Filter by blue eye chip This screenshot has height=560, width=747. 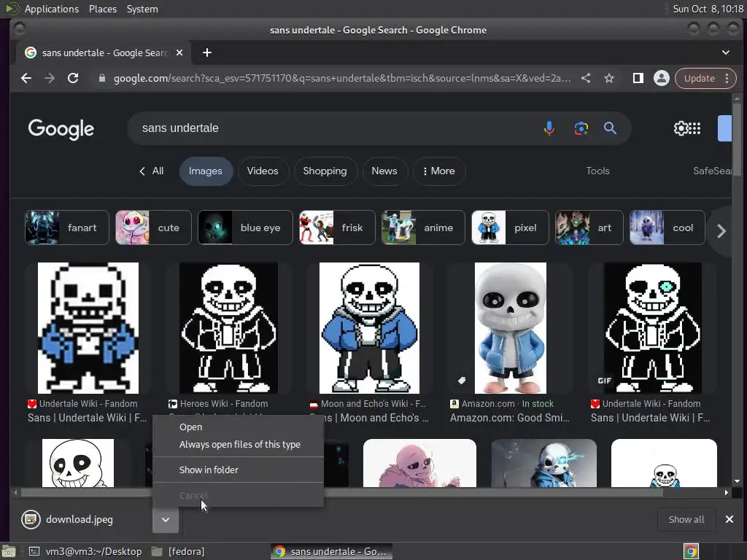click(x=245, y=227)
